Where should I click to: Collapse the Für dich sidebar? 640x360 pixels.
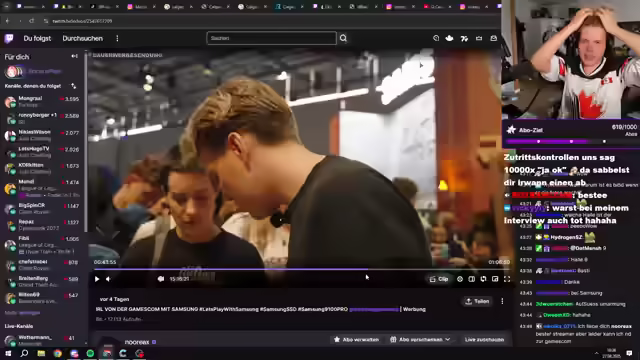74,56
